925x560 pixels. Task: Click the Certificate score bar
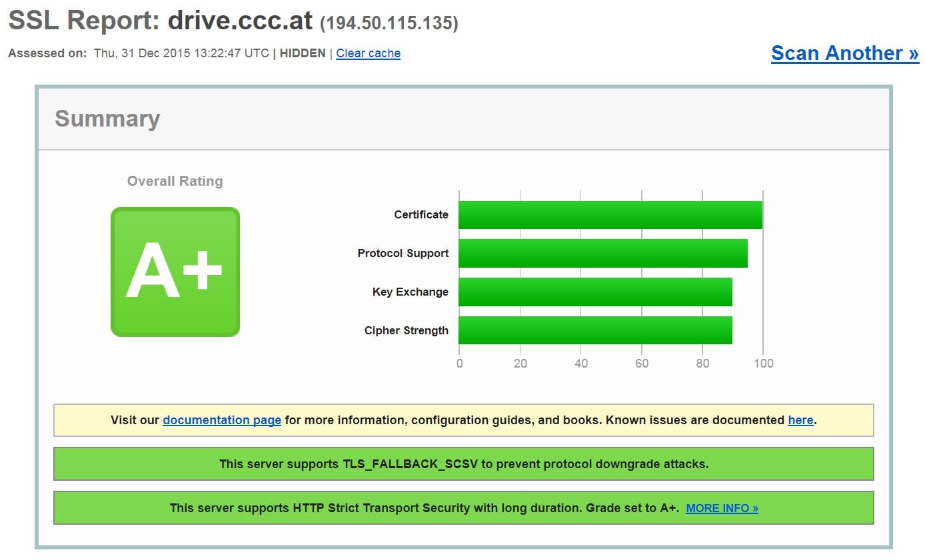tap(610, 215)
